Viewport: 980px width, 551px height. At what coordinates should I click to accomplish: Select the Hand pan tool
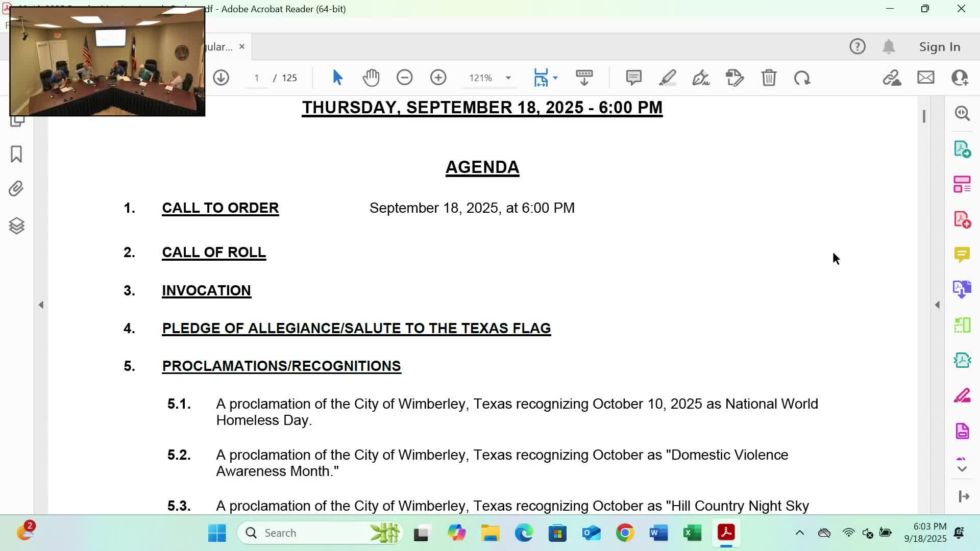click(x=371, y=78)
